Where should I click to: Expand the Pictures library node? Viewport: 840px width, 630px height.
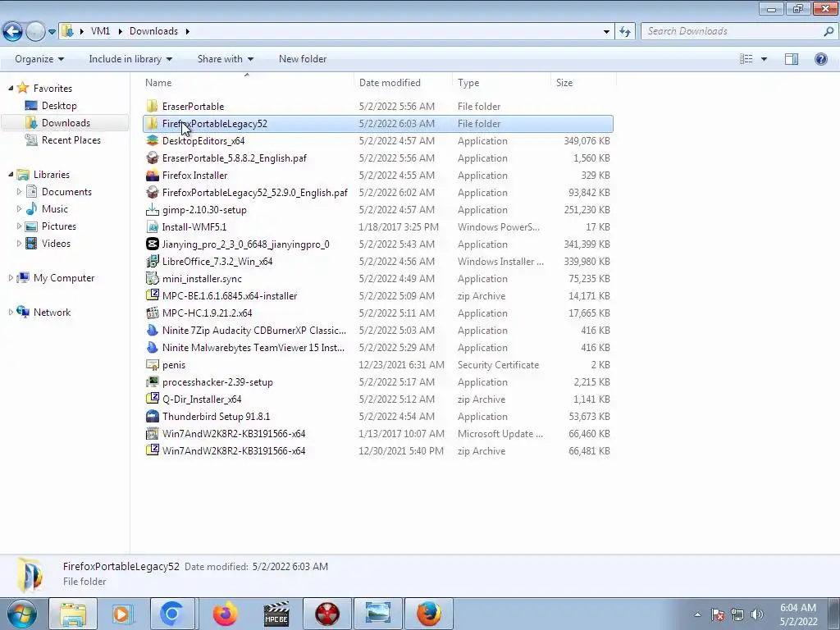click(20, 226)
